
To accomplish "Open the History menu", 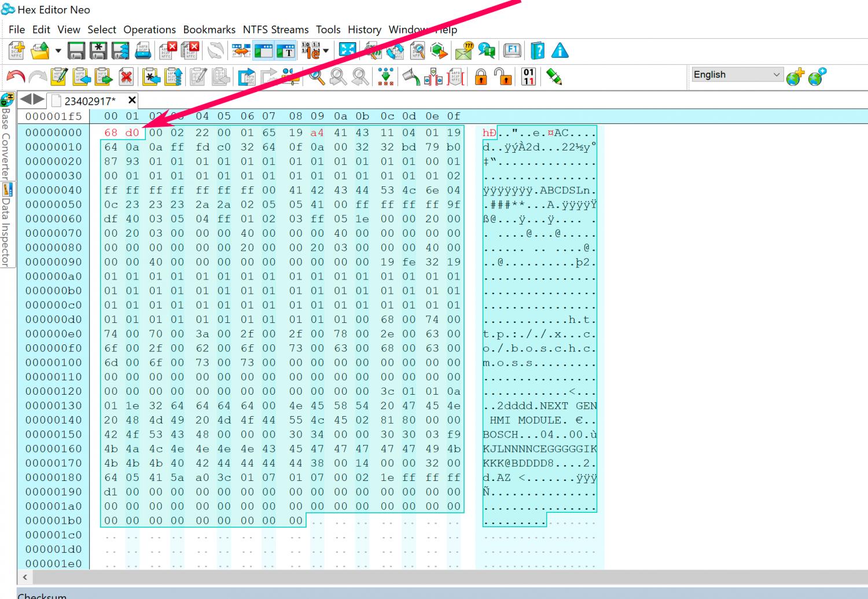I will (365, 30).
